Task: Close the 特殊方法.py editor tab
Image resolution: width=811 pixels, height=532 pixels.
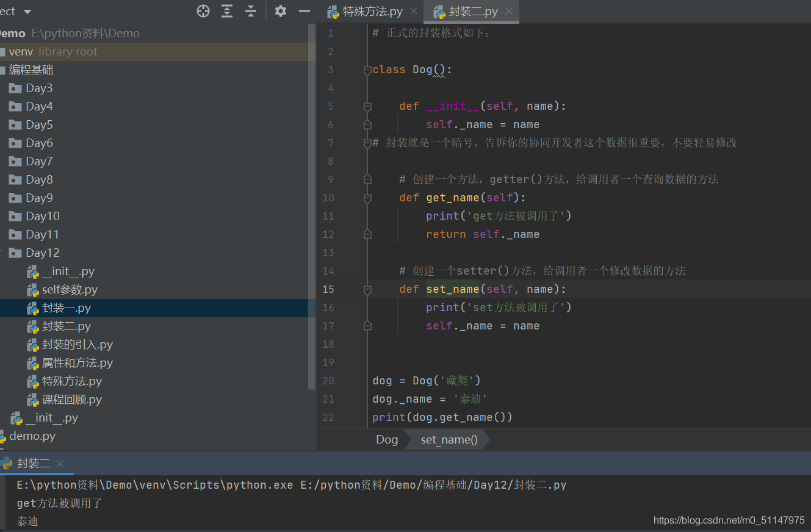Action: [414, 11]
